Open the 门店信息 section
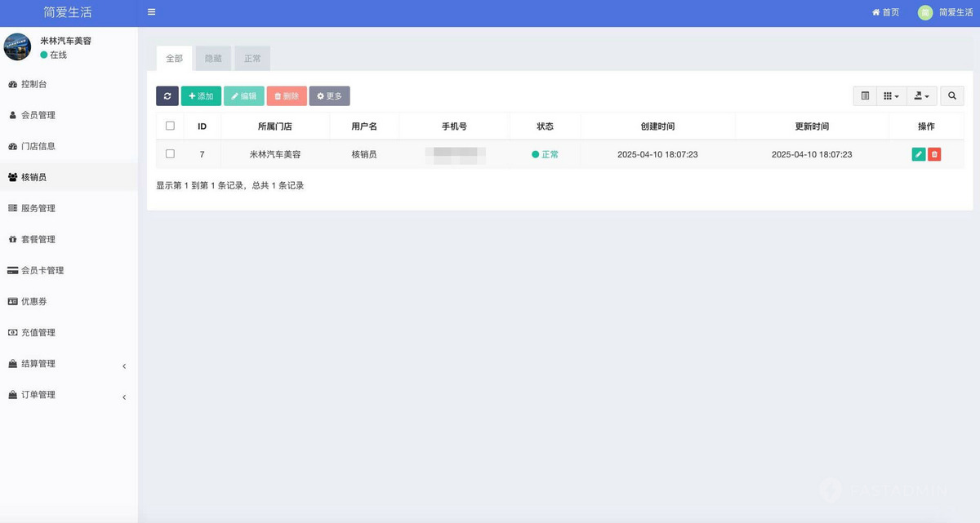Screen dimensions: 980x523 tap(39, 146)
